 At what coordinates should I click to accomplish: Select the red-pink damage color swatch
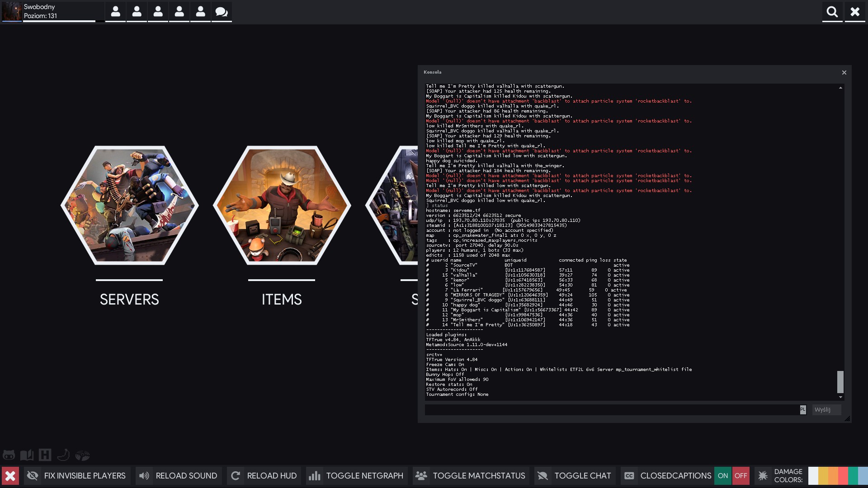point(843,476)
